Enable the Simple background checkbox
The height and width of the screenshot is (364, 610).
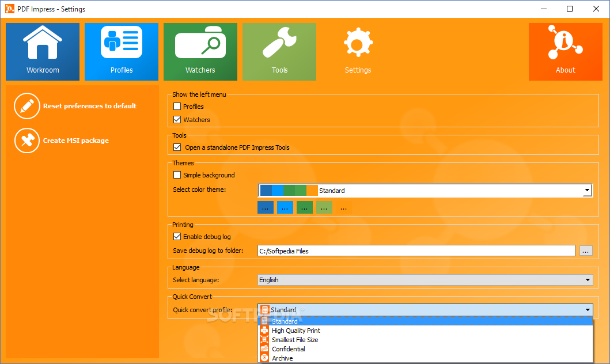pyautogui.click(x=177, y=175)
